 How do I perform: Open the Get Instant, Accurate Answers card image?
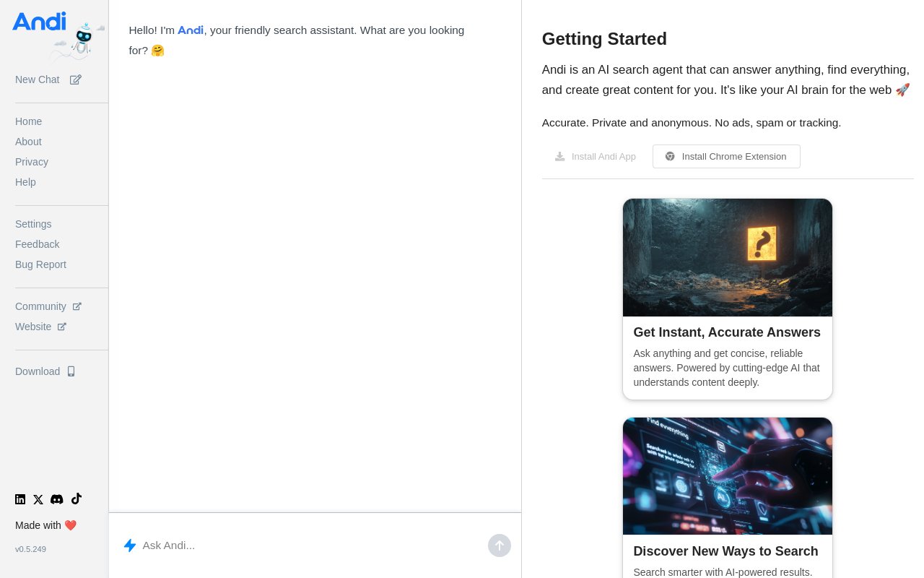tap(728, 257)
